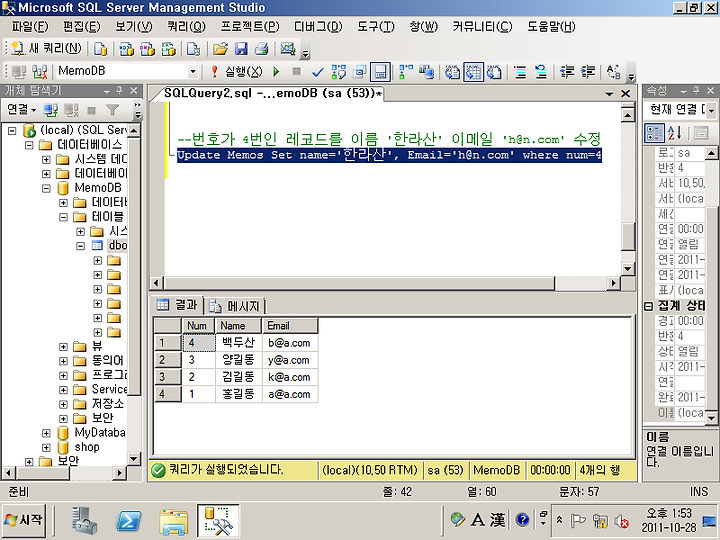
Task: Click the activity monitor icon
Action: point(288,49)
